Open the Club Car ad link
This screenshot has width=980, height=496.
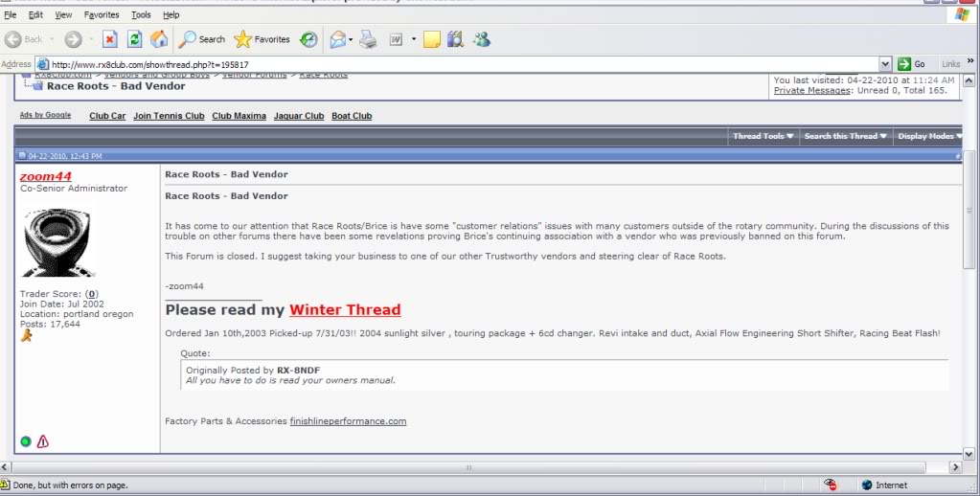point(107,116)
